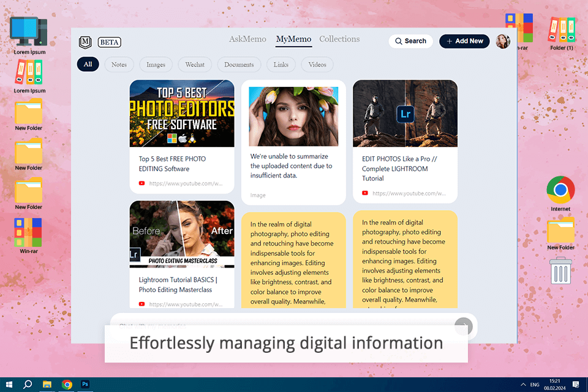Open the middle yellow digital photography note
Screen dimensions: 588x392
[293, 260]
